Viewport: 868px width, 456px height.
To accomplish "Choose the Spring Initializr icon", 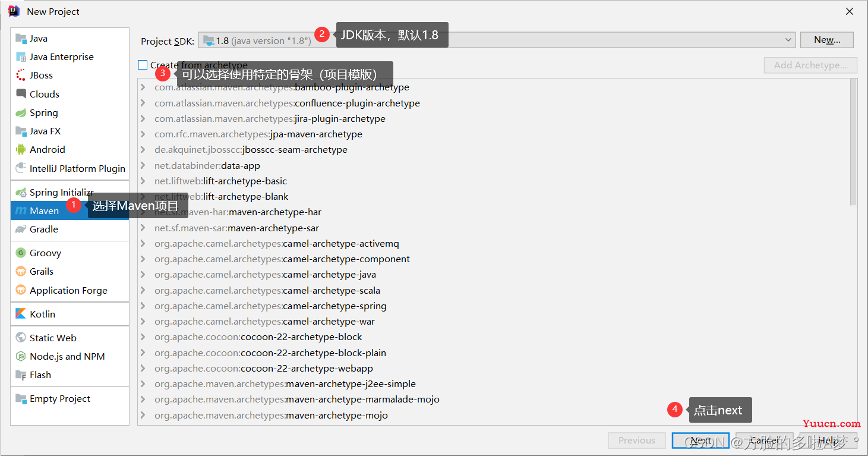I will [21, 193].
